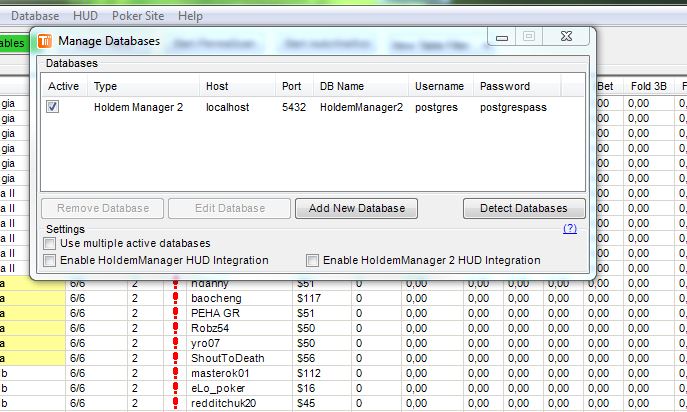Click the $45 stack value for redditchuk20
The width and height of the screenshot is (687, 412).
[x=306, y=403]
